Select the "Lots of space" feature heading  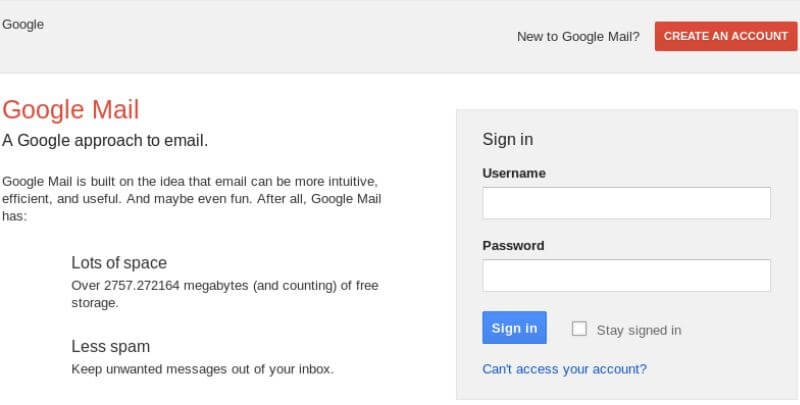click(119, 263)
